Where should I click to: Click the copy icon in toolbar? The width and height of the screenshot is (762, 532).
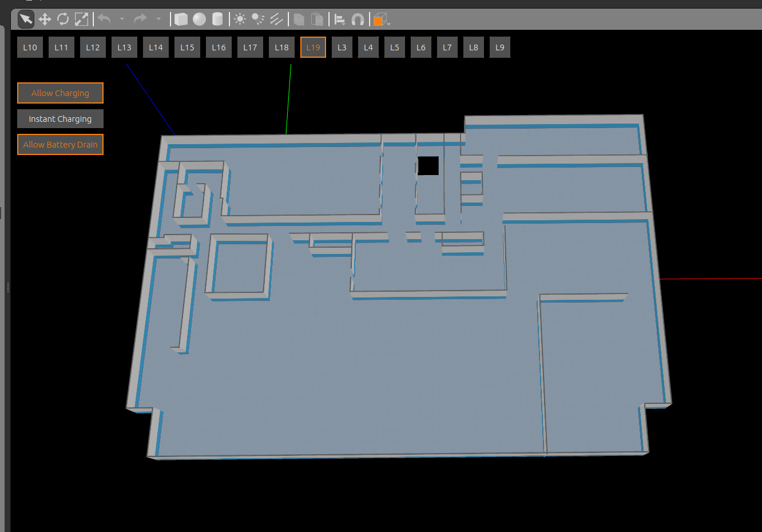[x=299, y=19]
